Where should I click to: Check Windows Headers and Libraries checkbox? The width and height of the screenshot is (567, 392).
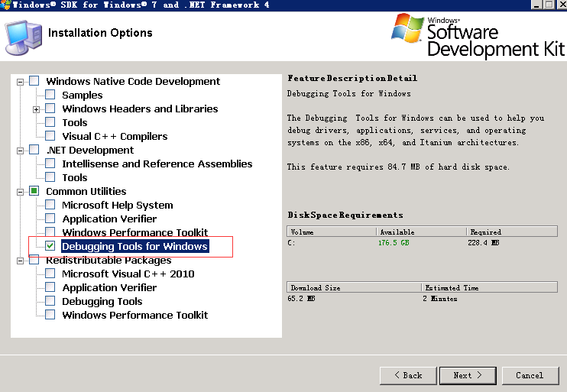50,109
